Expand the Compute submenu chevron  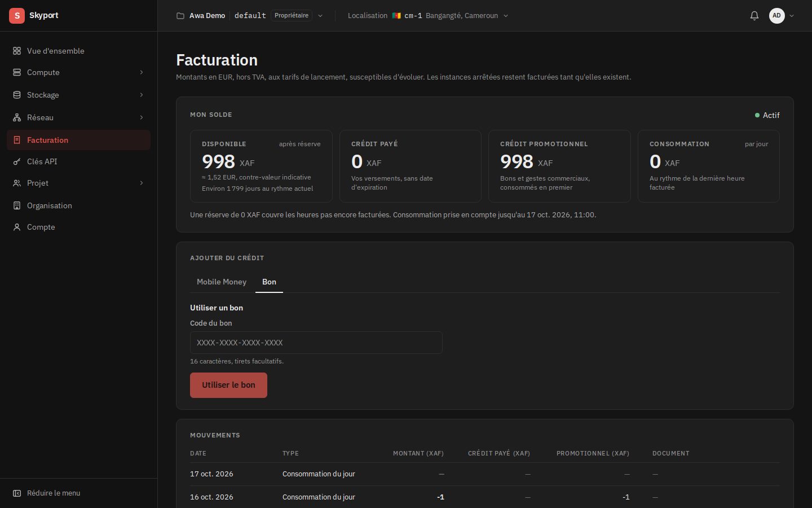click(142, 72)
